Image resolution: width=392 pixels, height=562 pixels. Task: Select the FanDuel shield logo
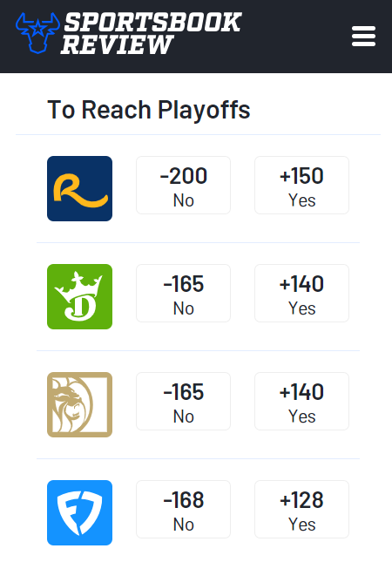pyautogui.click(x=79, y=512)
